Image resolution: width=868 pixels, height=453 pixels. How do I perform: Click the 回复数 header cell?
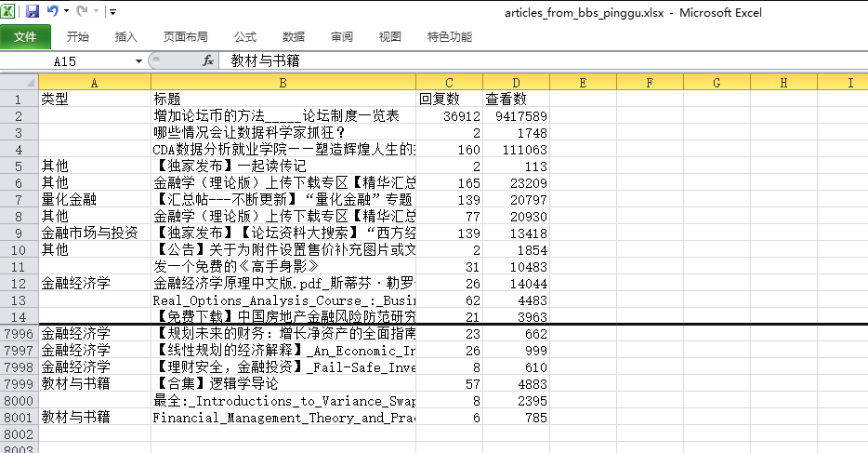coord(449,100)
